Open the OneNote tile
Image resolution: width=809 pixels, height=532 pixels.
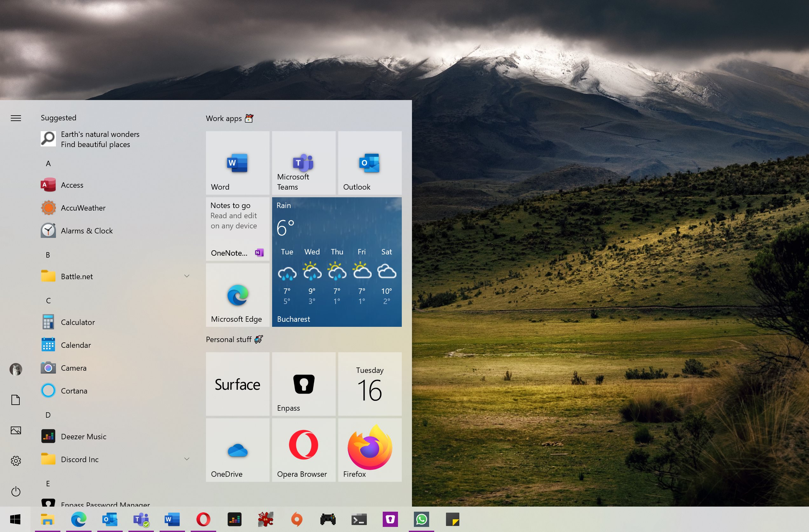[237, 229]
